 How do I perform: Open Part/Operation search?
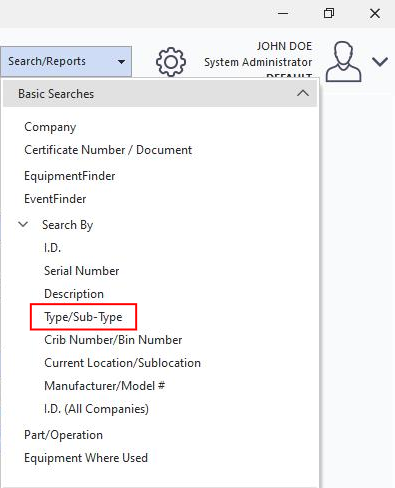point(63,435)
